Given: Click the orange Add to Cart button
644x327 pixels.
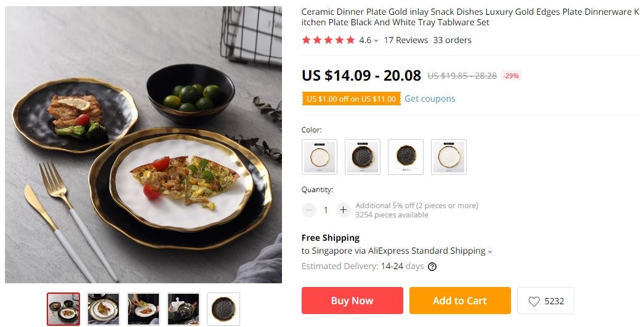Looking at the screenshot, I should (x=460, y=301).
